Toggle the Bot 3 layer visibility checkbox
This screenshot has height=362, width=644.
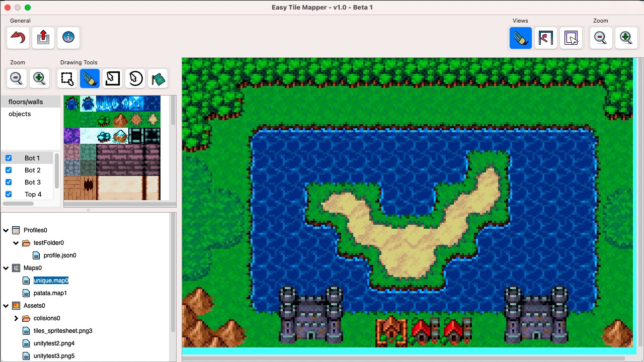coord(9,182)
